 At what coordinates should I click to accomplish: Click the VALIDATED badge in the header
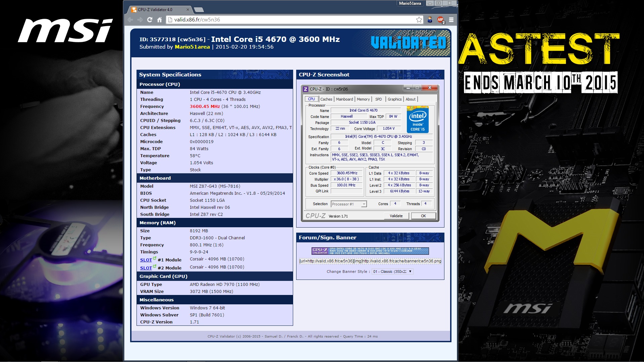click(x=408, y=43)
